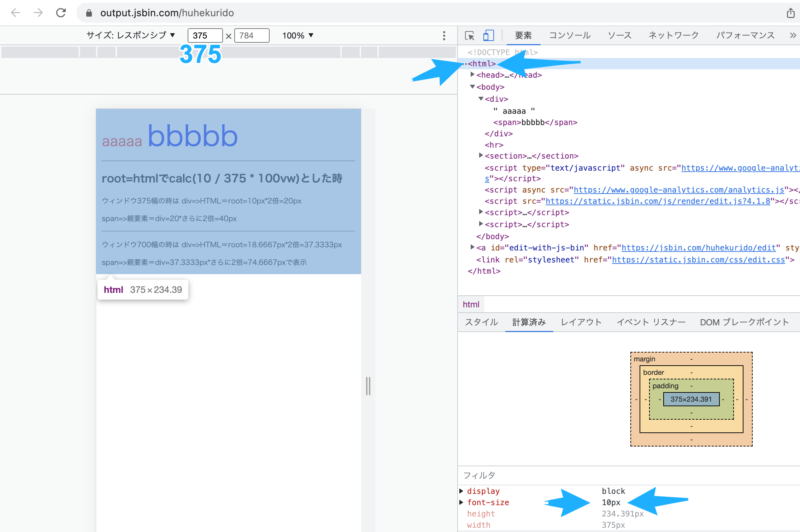Screen dimensions: 800x532
Task: Collapse the div element node
Action: click(481, 99)
